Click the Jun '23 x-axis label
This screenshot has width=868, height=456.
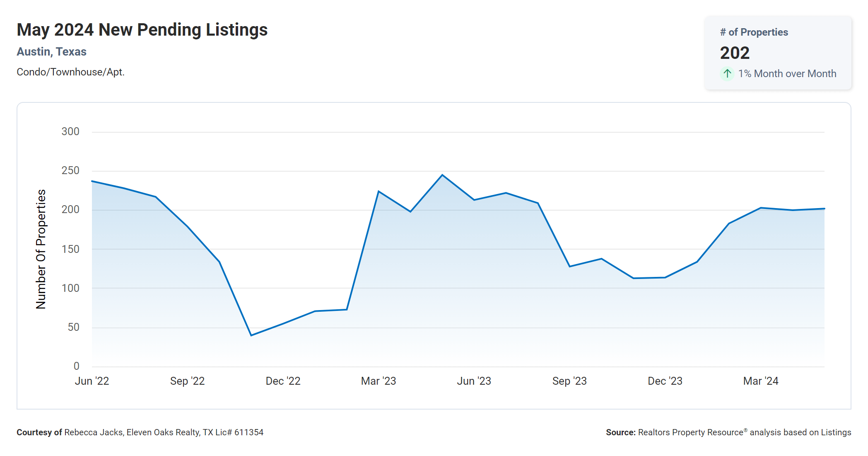[x=474, y=381]
